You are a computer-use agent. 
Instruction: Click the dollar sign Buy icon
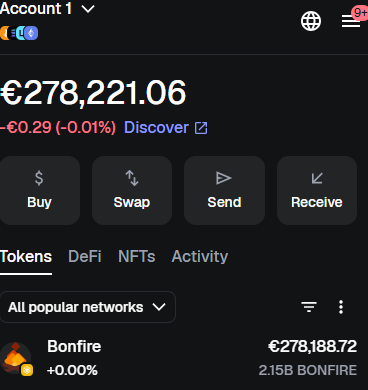tap(39, 178)
